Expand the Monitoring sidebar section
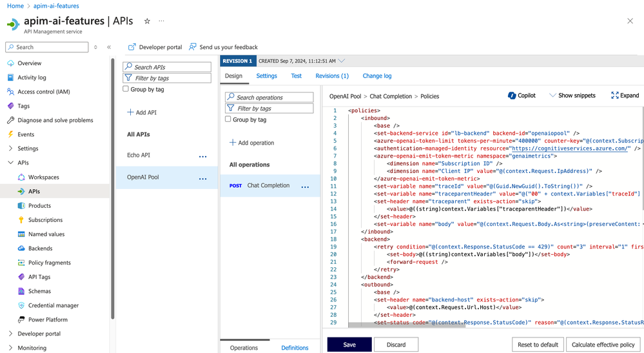644x353 pixels. click(x=11, y=348)
